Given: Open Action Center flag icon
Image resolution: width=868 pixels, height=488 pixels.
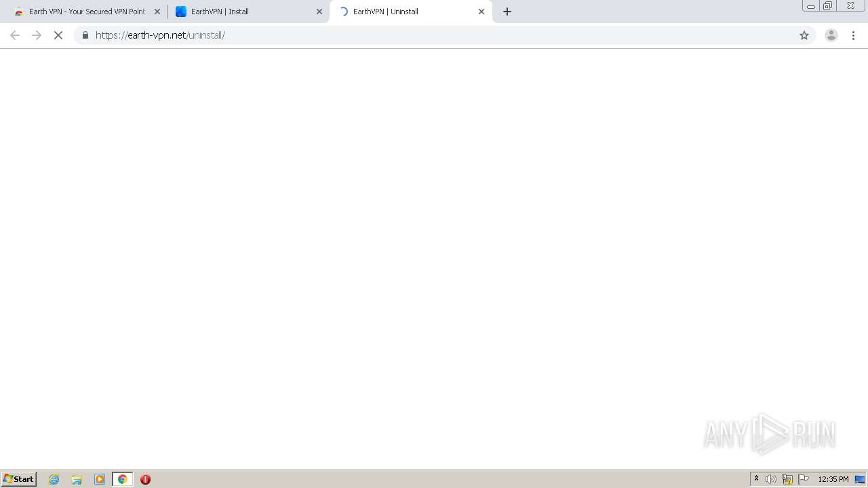Looking at the screenshot, I should [x=804, y=479].
